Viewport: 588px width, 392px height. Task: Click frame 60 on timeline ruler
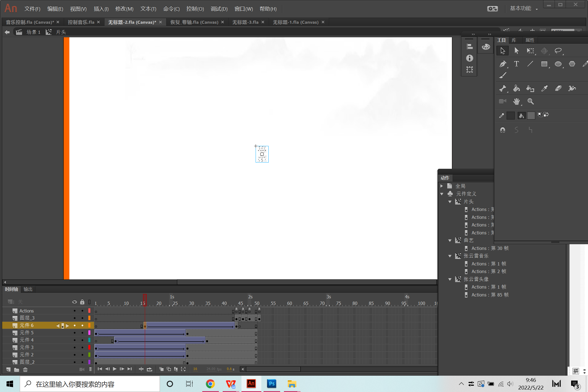(290, 303)
